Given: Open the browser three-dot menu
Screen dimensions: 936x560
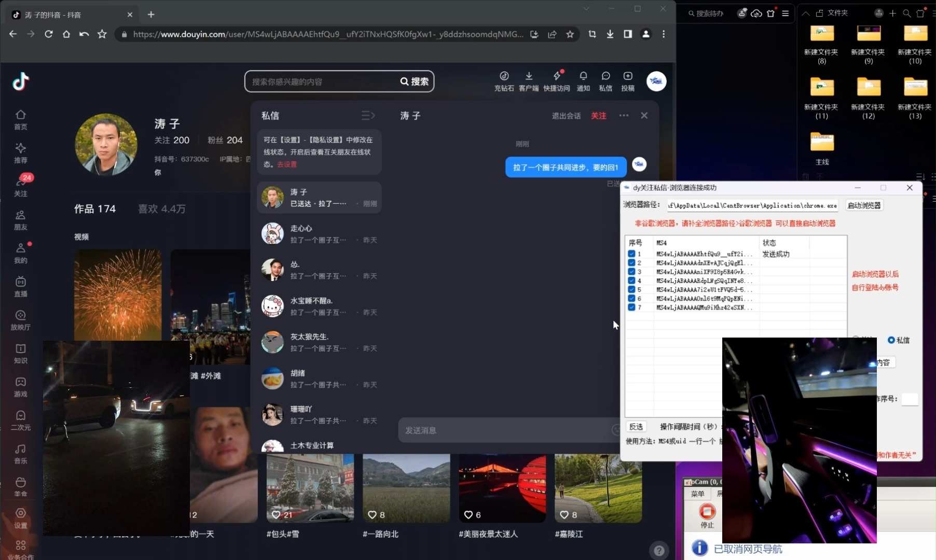Looking at the screenshot, I should tap(664, 34).
